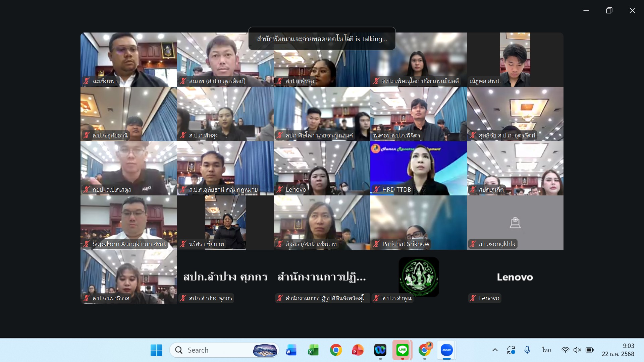
Task: Switch the Thai language input indicator
Action: [x=546, y=350]
